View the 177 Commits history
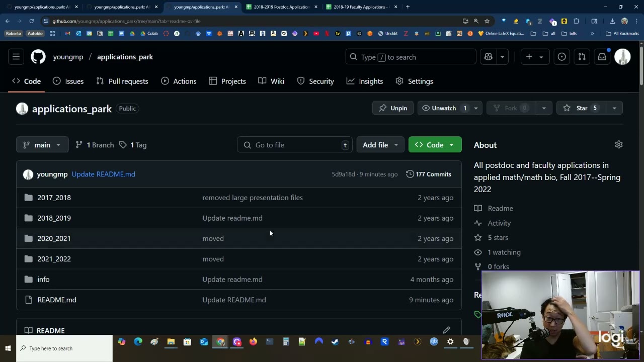Screen dimensions: 644x362 pos(429,174)
